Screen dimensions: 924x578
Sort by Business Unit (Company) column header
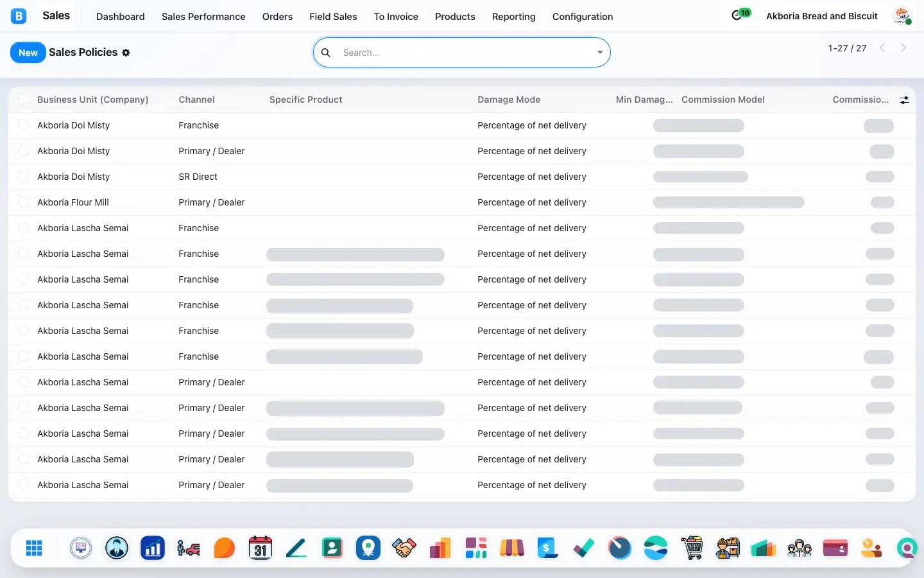tap(92, 100)
